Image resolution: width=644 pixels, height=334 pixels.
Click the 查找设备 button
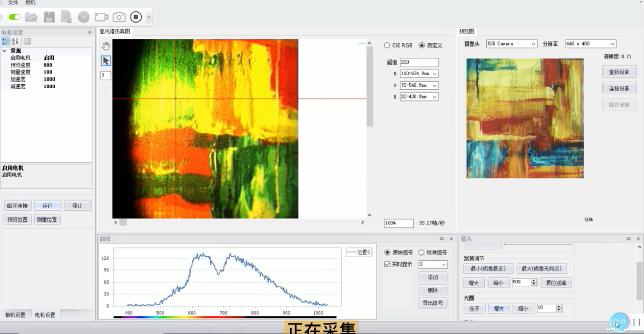pos(619,72)
